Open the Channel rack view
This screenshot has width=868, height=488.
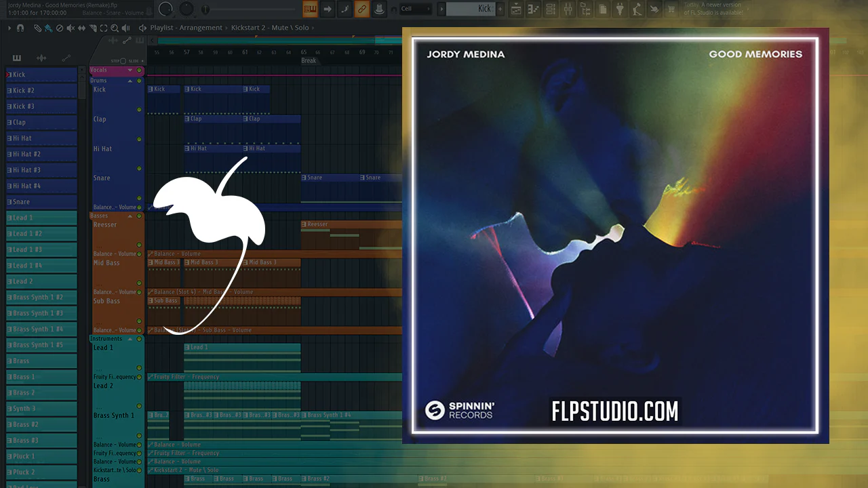click(x=551, y=9)
